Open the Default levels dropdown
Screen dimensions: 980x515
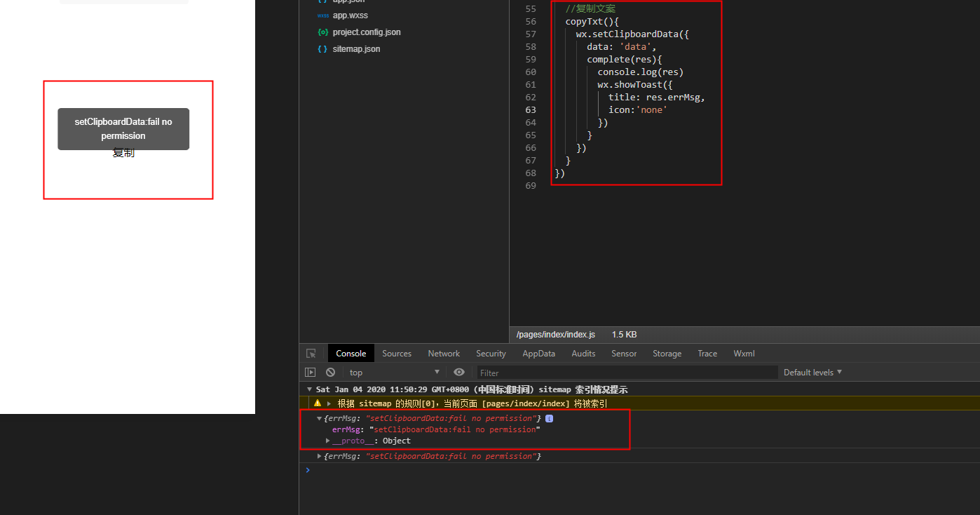(812, 373)
